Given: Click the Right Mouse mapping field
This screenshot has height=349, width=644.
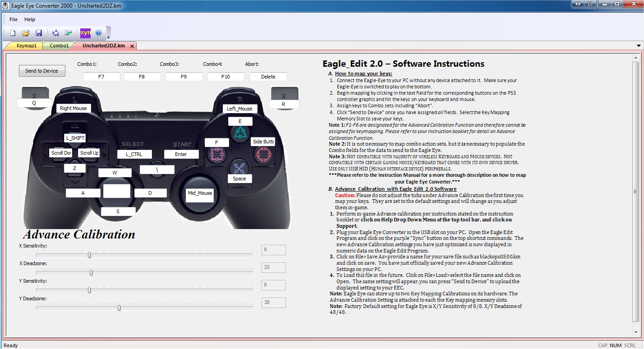Looking at the screenshot, I should click(74, 108).
